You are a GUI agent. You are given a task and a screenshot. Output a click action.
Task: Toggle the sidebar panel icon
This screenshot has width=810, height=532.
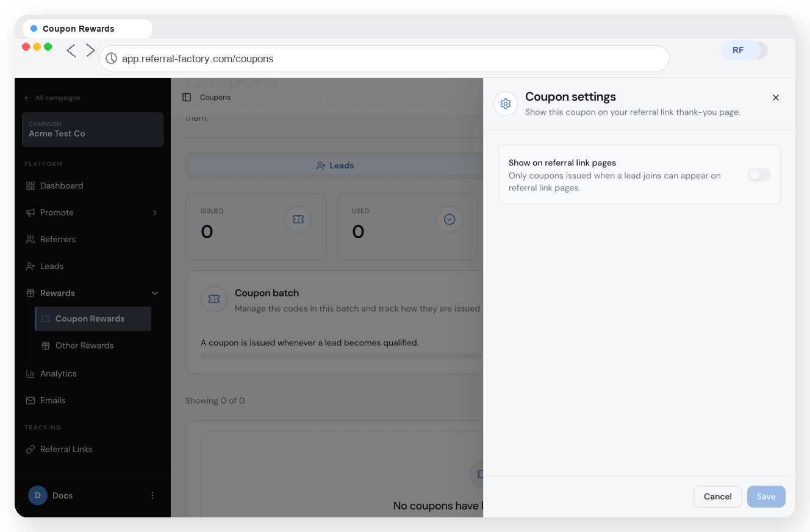click(187, 98)
